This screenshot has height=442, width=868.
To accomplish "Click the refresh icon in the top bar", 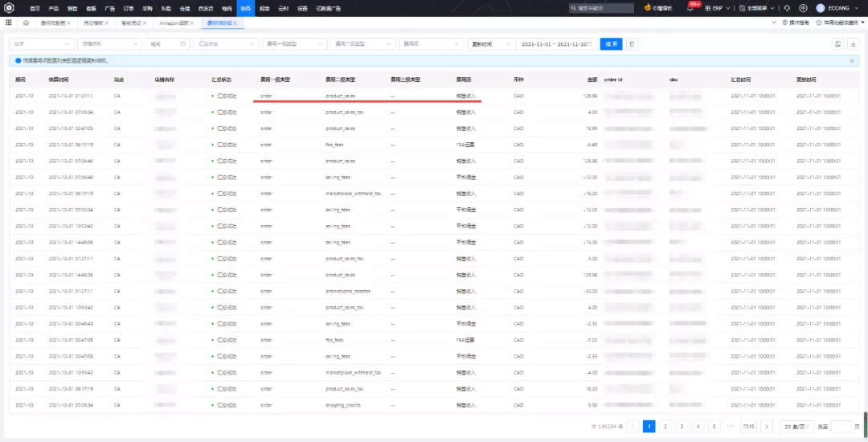I will coord(787,7).
